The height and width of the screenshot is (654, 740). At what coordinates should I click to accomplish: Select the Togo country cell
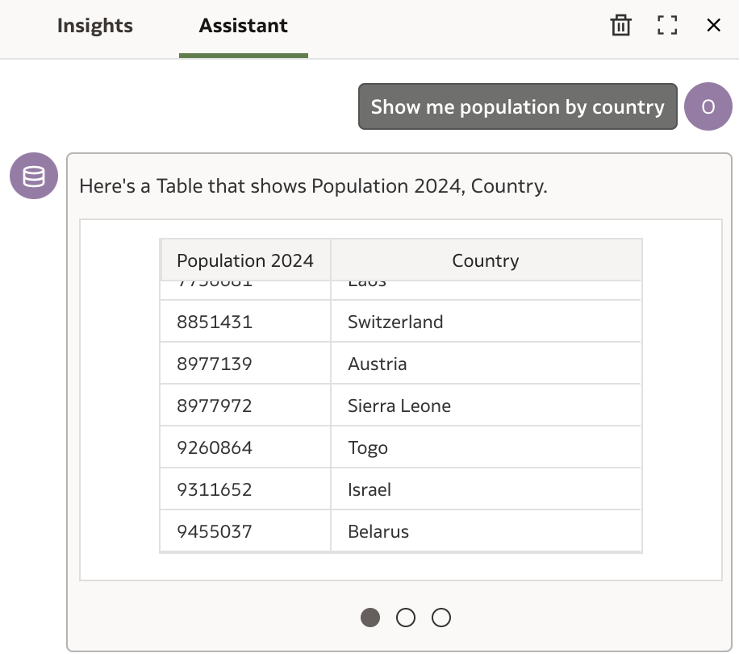coord(367,448)
